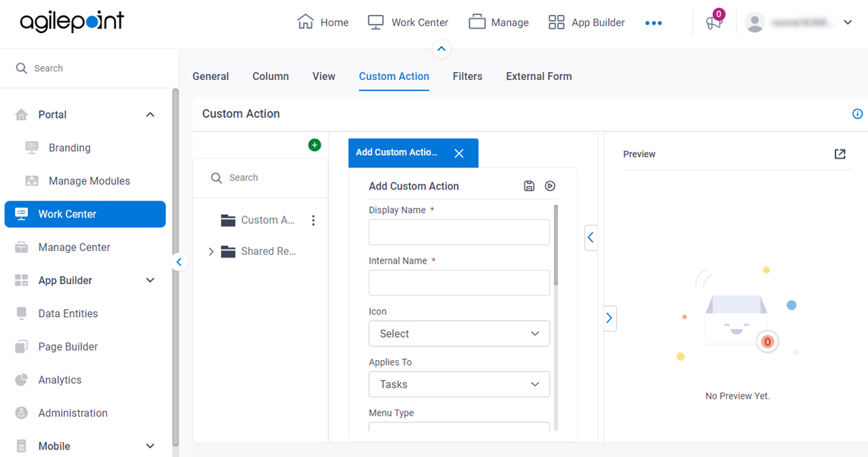
Task: Click the save icon in Add Custom Action
Action: pos(530,186)
